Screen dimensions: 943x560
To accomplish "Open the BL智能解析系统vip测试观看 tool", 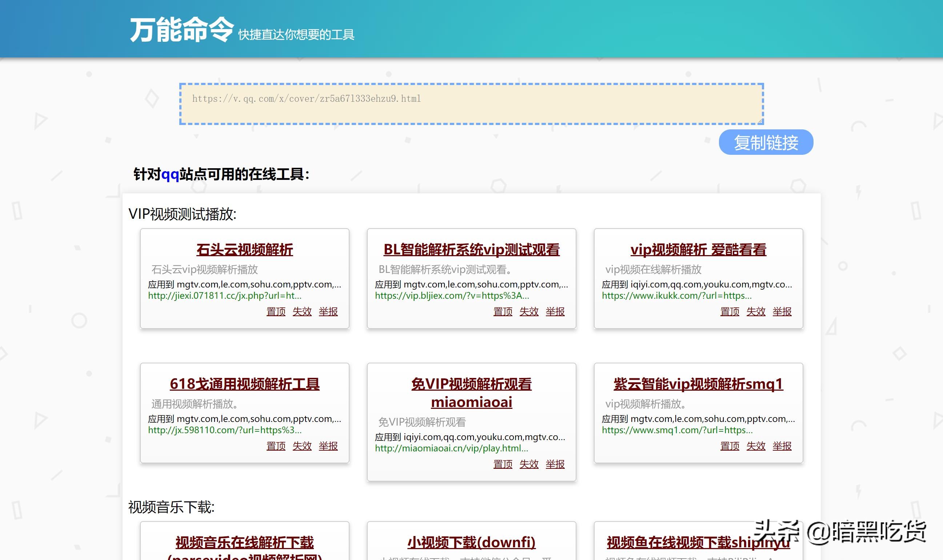I will pos(471,250).
